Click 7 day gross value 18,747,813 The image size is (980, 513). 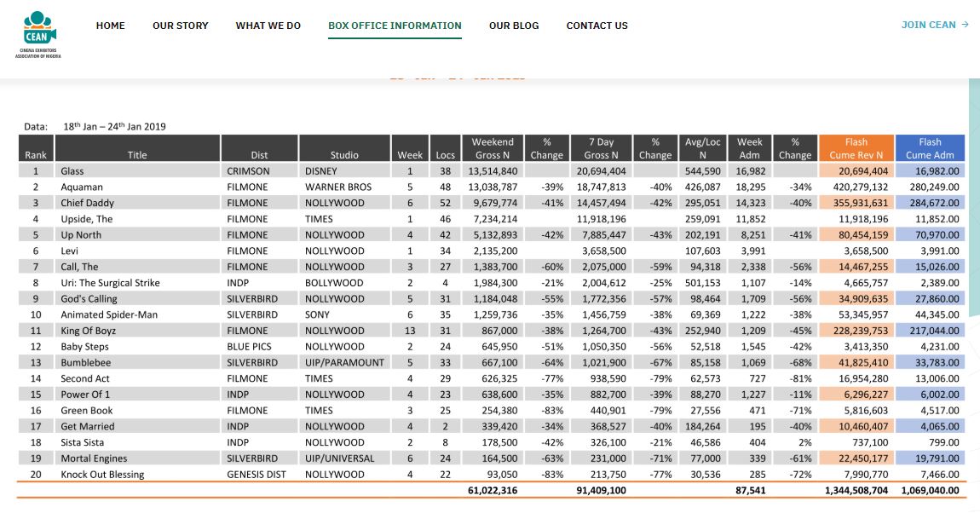click(x=601, y=187)
